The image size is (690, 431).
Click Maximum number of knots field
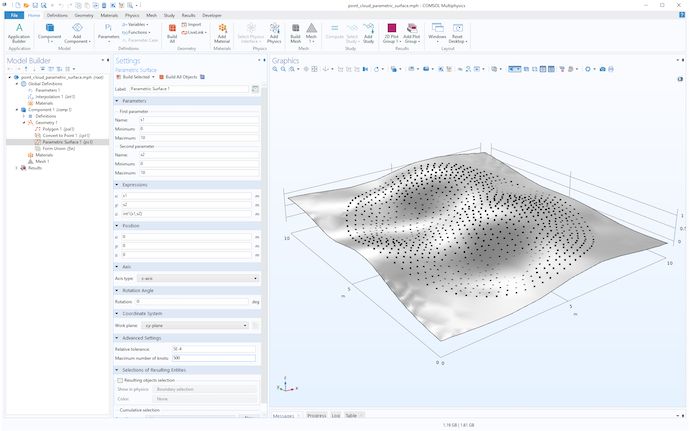213,358
